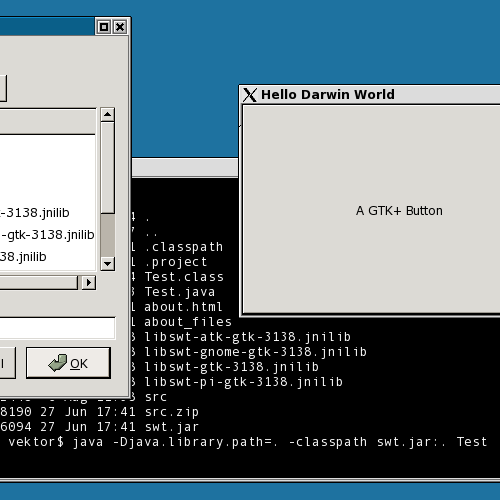Click "about_files" in the terminal listing

click(188, 322)
